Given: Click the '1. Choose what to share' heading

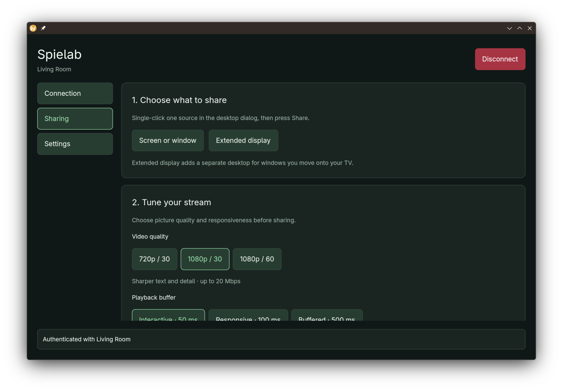Looking at the screenshot, I should 179,100.
